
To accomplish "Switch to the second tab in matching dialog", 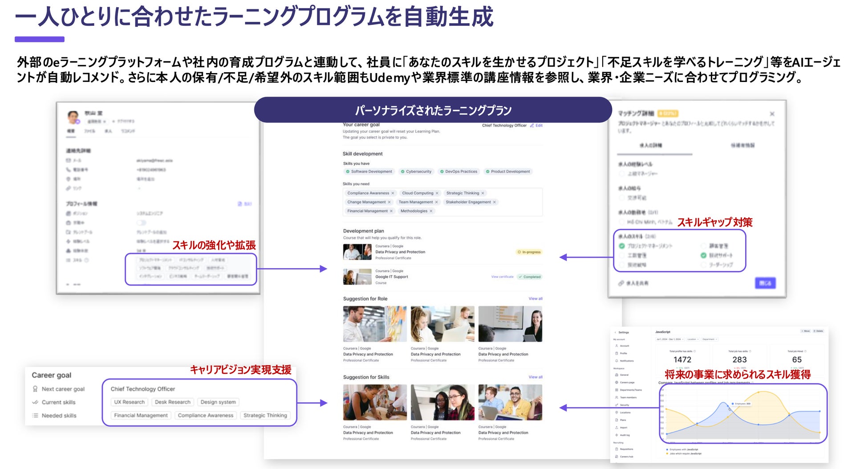I will [x=742, y=145].
